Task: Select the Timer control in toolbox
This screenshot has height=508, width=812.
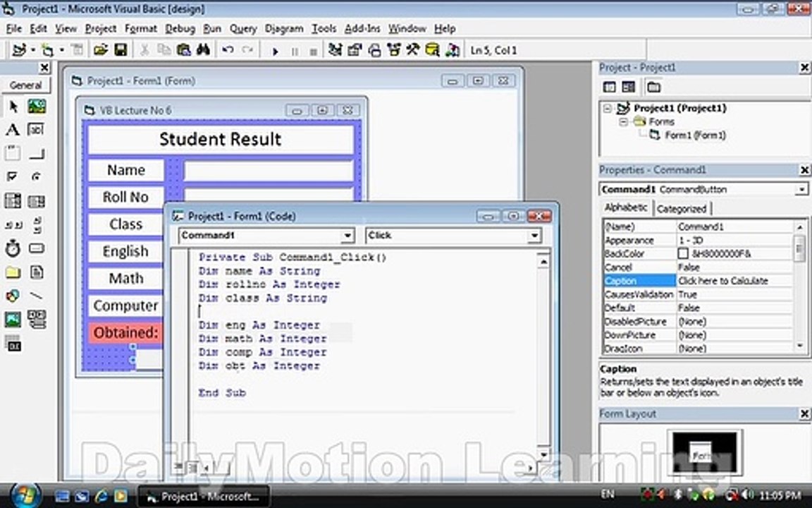Action: pyautogui.click(x=13, y=248)
